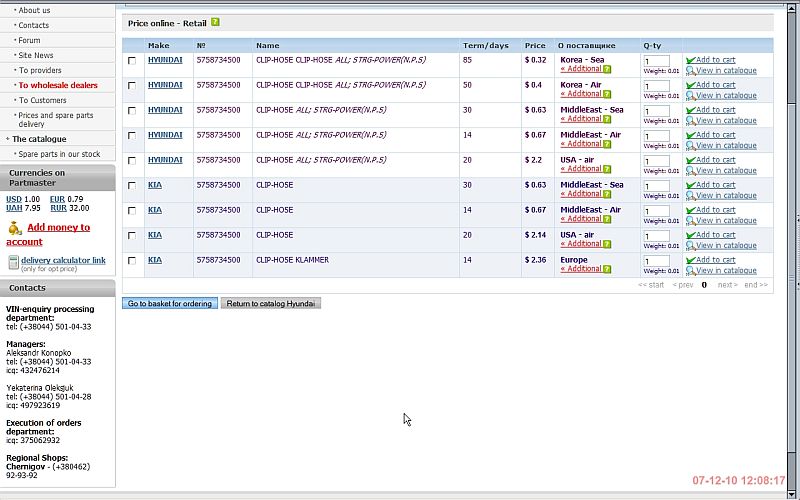Click part number 5758734500 in Korea - Sea row
Screen dimensions: 800x500
pos(218,60)
